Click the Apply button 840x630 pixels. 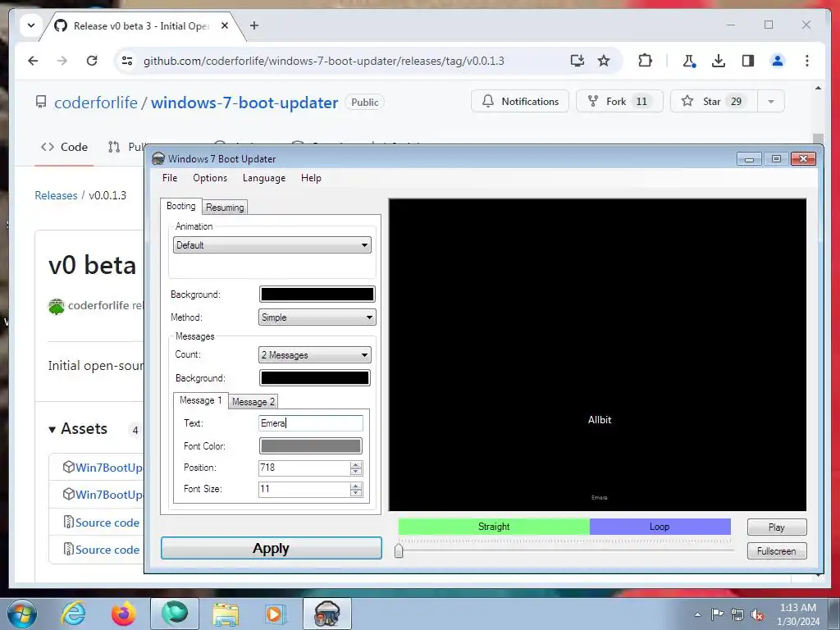click(271, 548)
